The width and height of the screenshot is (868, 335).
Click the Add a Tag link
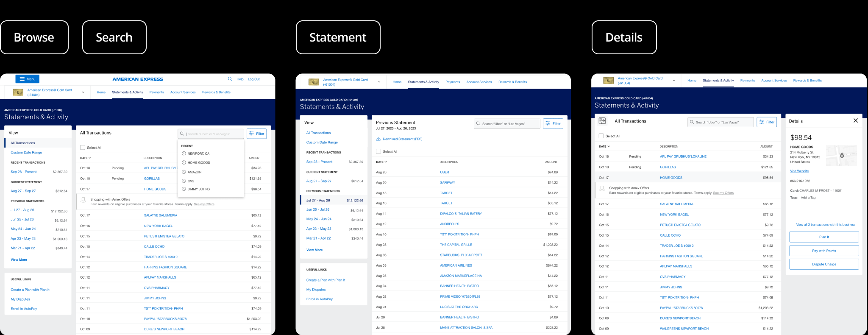coord(808,198)
